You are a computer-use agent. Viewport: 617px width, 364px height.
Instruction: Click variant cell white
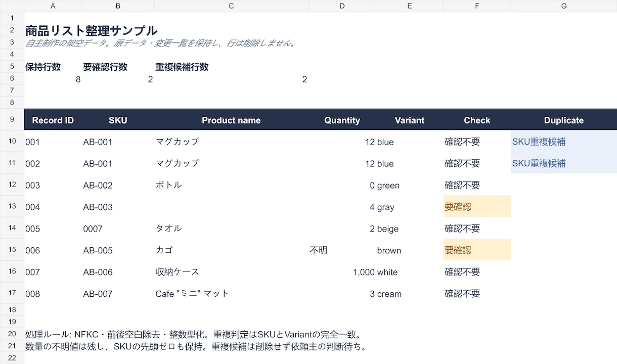click(410, 272)
